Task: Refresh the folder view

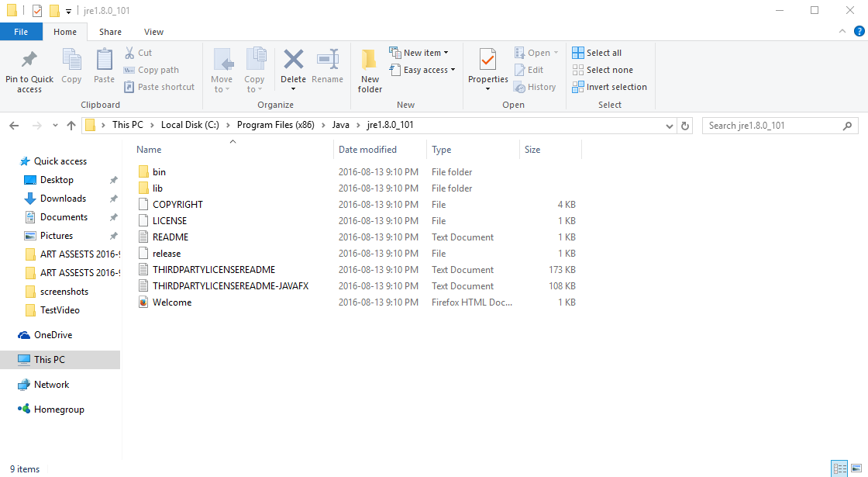Action: [685, 126]
